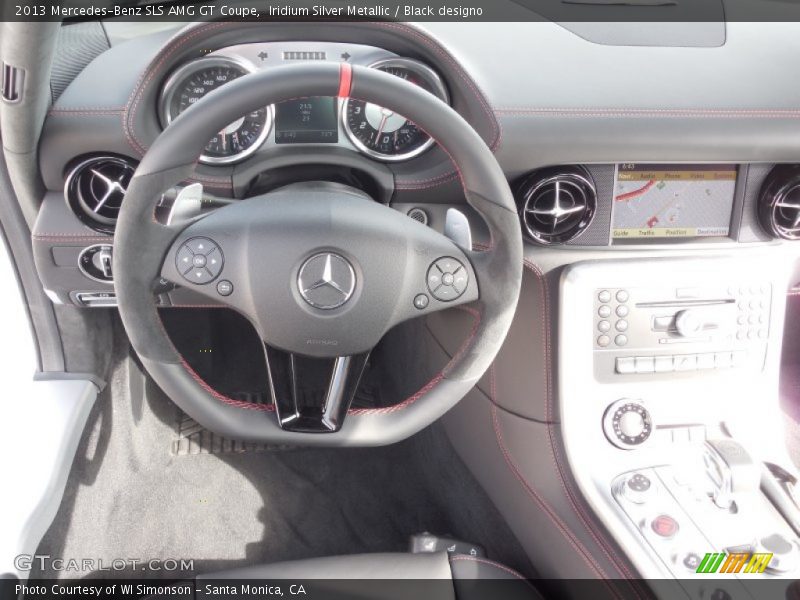Open the Phone tab on navigation screen

[x=672, y=176]
